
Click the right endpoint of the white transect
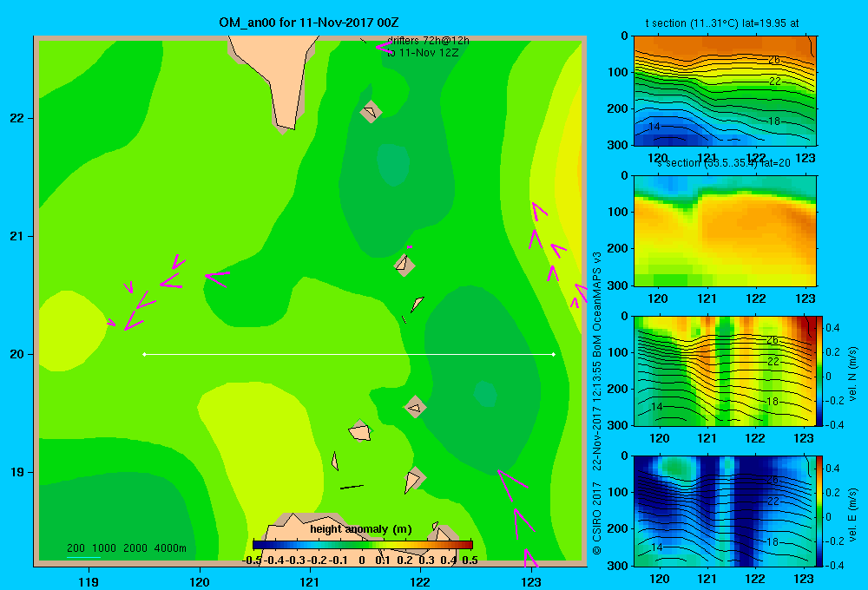pos(554,354)
